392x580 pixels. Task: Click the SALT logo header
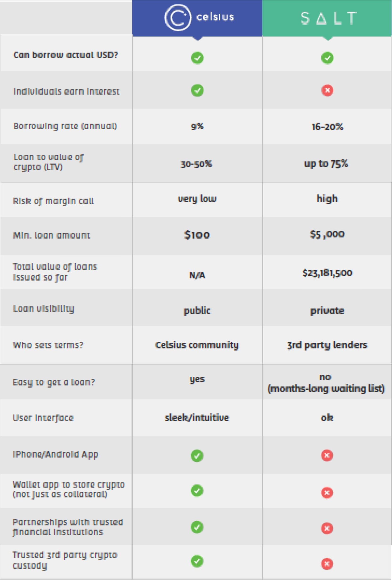329,18
